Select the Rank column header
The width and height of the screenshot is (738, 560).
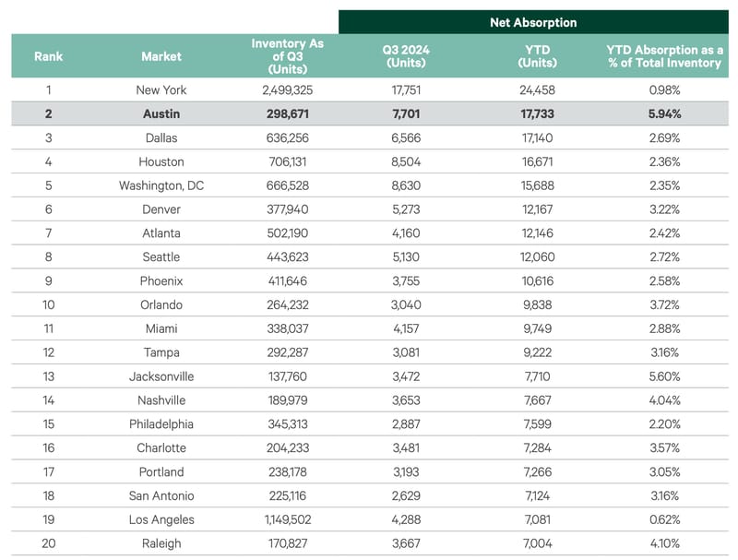pos(48,56)
